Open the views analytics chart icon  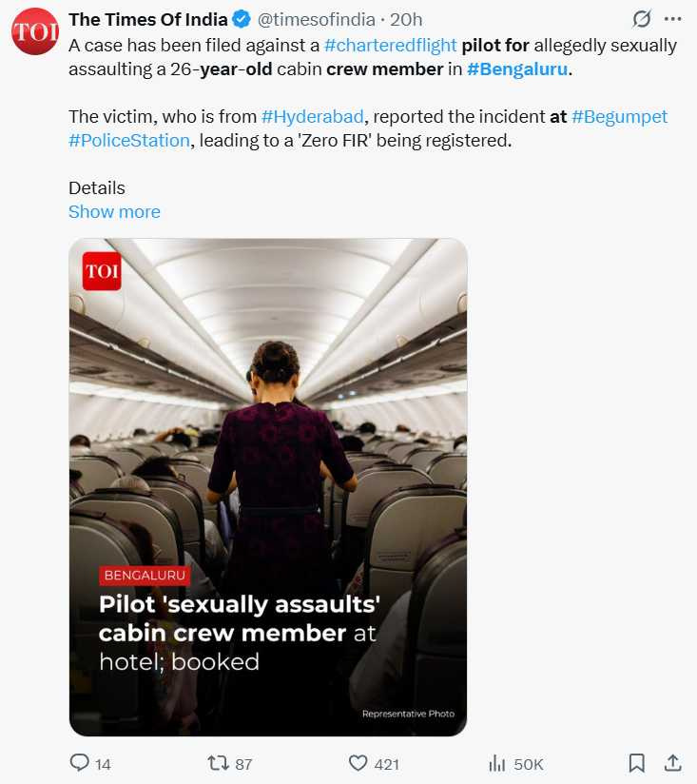(x=496, y=763)
